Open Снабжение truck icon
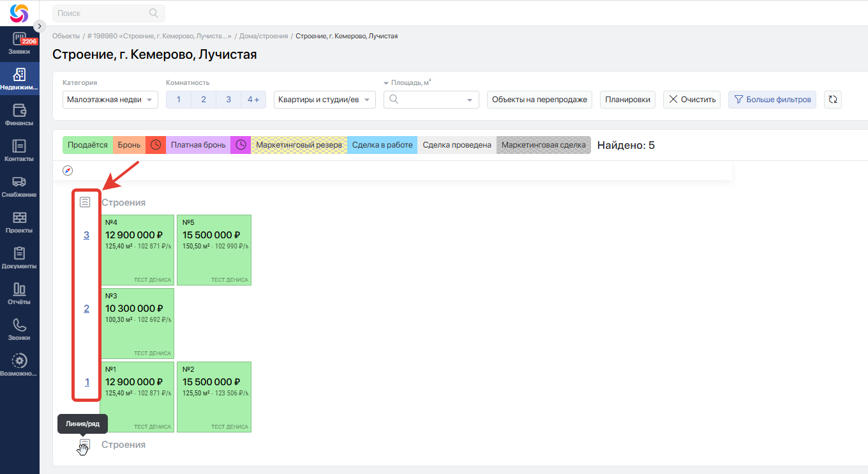The height and width of the screenshot is (474, 868). [19, 187]
